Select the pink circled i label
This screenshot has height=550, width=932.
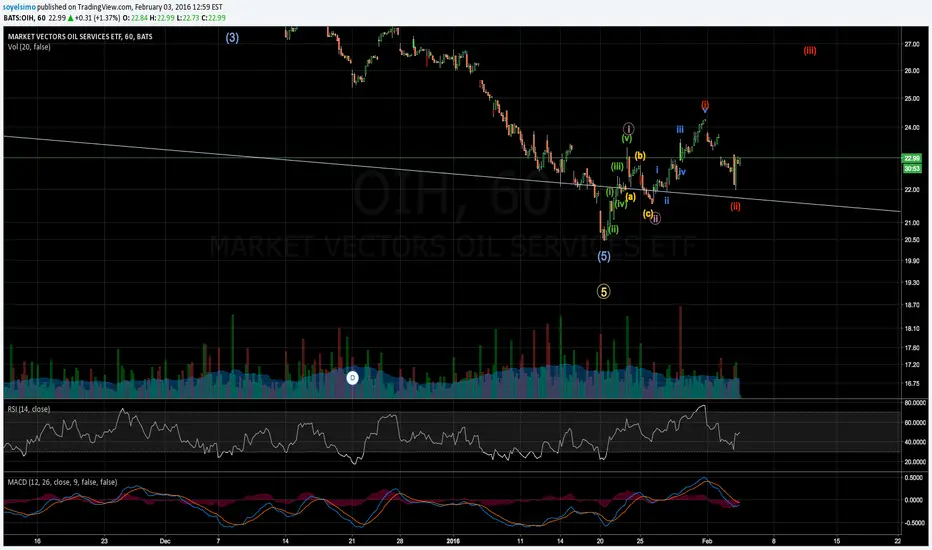point(628,128)
